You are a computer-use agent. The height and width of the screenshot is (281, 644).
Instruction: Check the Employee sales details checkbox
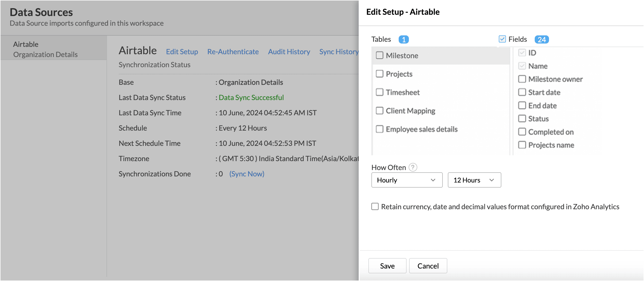[x=380, y=129]
